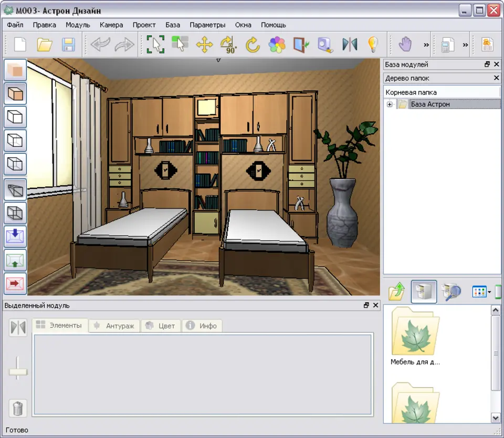
Task: Select the white shaded cube view mode
Action: click(15, 117)
